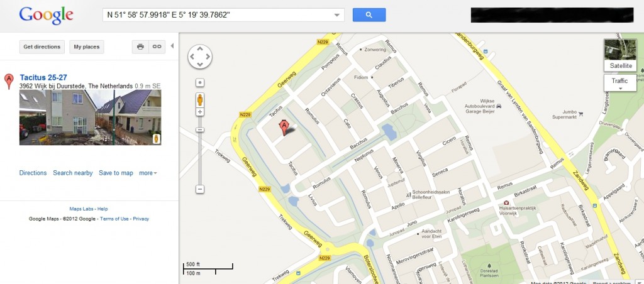Screen dimensions: 644x284
Task: Click the zoom in plus button
Action: (x=200, y=112)
